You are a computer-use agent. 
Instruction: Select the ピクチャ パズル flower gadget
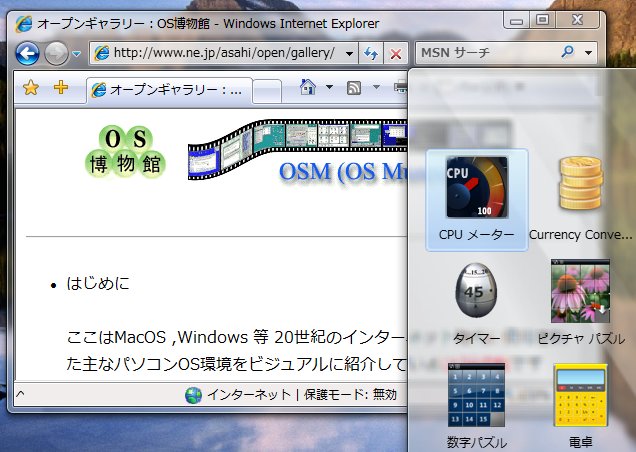click(581, 303)
